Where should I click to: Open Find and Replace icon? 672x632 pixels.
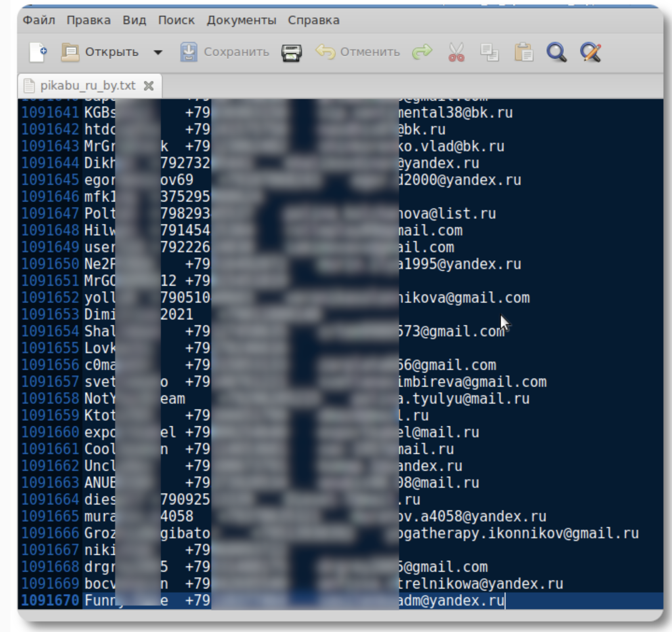coord(590,53)
